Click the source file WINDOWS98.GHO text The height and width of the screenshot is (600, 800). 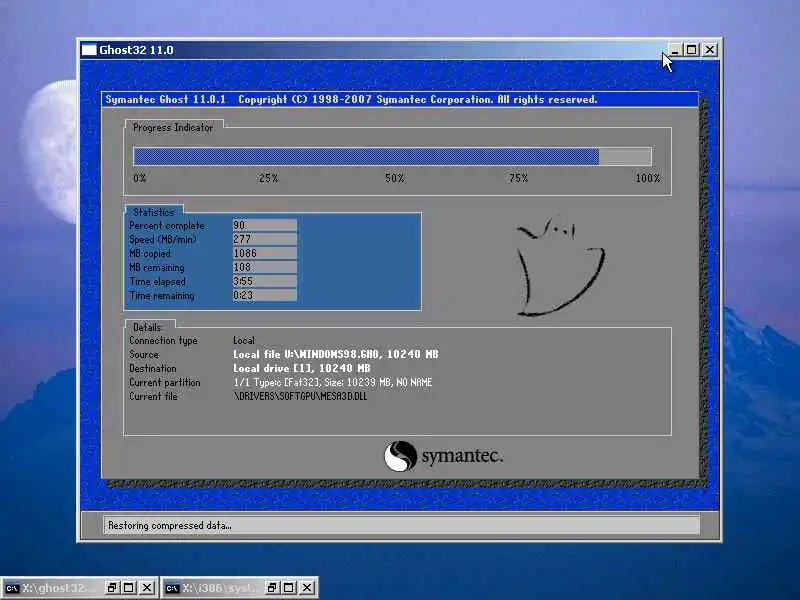coord(336,354)
